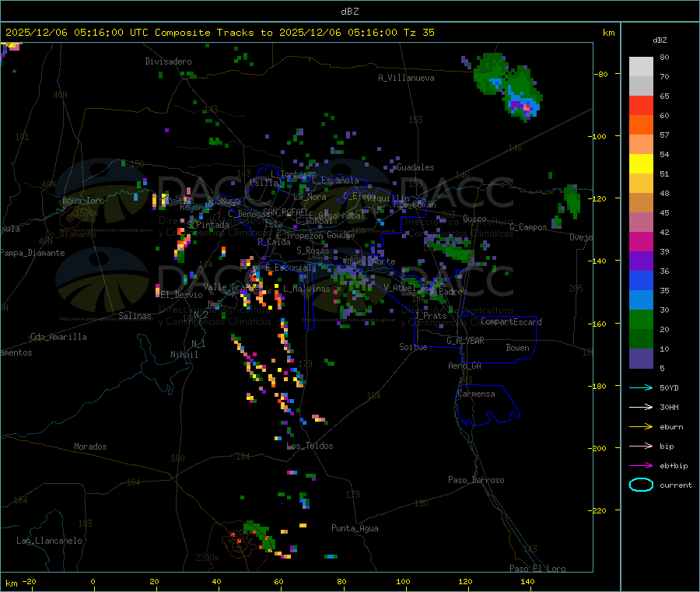Click the 'eb+bip' legend label
This screenshot has width=700, height=592.
[674, 466]
